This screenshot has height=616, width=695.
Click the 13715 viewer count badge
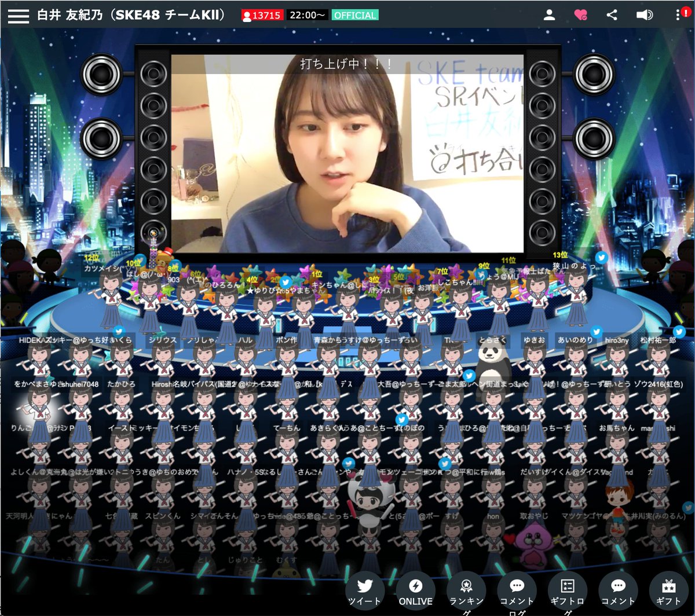point(262,16)
